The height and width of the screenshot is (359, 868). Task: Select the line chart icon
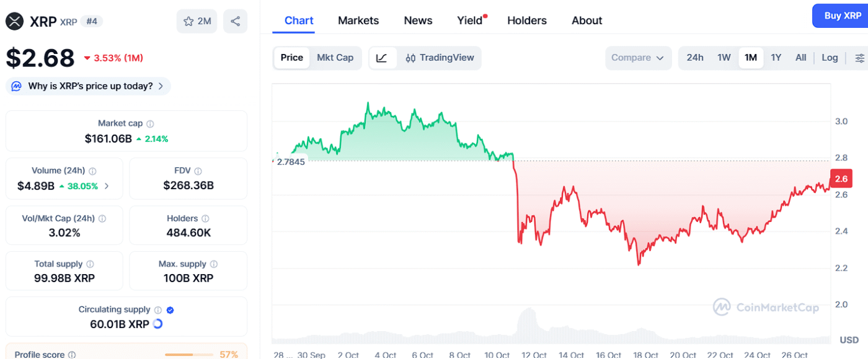pos(382,58)
